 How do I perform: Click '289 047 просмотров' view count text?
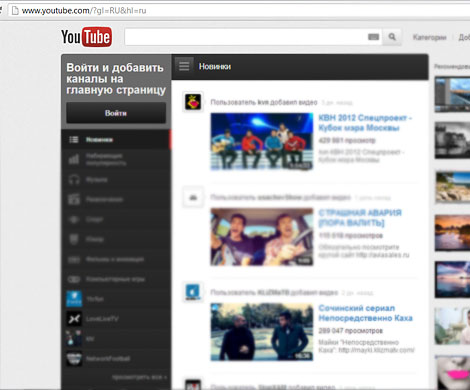[351, 331]
